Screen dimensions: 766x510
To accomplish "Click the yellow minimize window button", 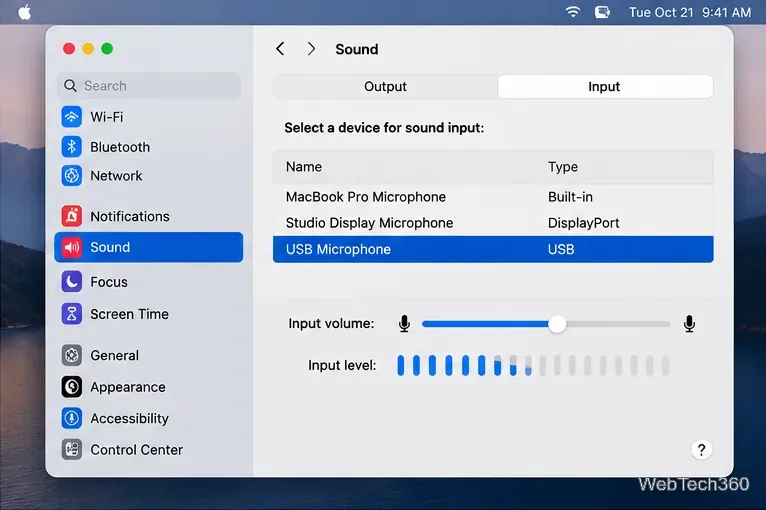I will click(88, 49).
